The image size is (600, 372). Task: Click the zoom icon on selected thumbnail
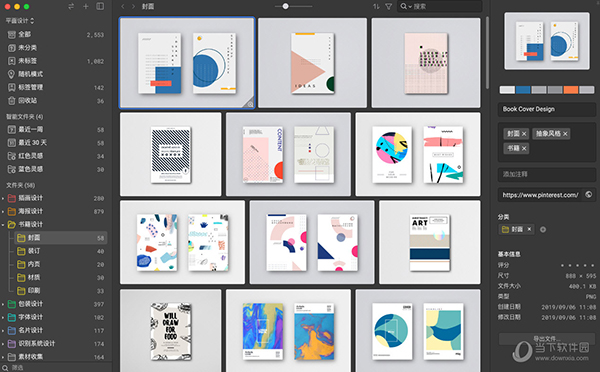[x=250, y=104]
